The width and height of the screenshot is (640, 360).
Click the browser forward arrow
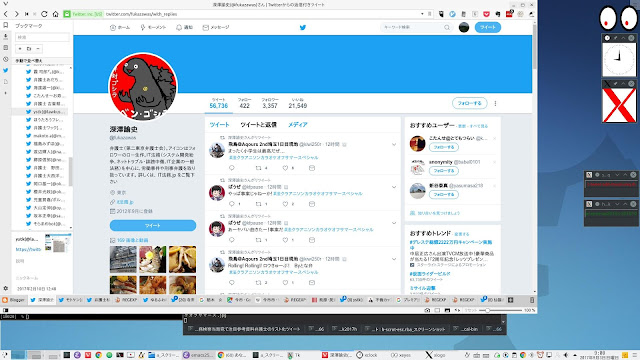pos(16,14)
